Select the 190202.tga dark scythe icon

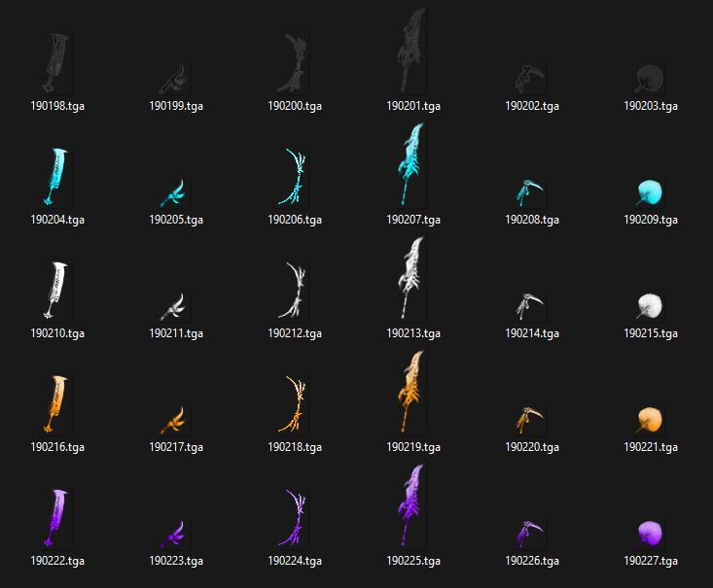point(530,78)
